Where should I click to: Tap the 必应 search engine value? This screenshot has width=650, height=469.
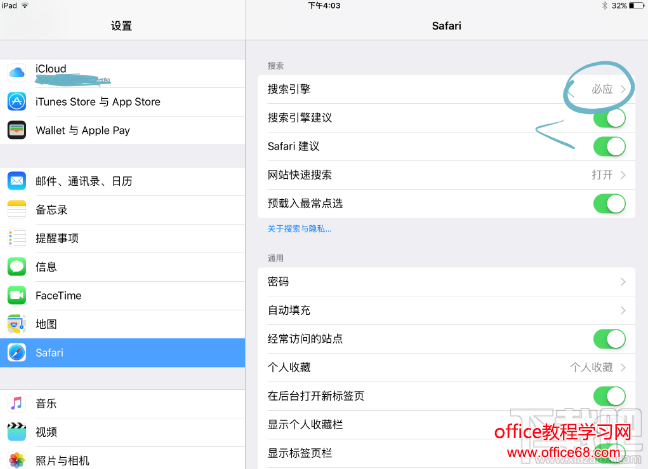(602, 89)
